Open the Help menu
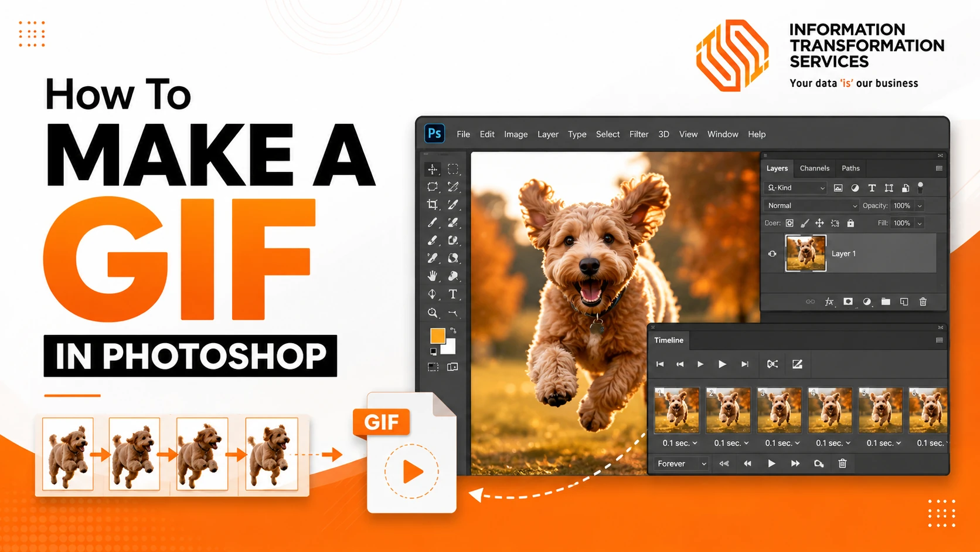980x552 pixels. click(757, 134)
